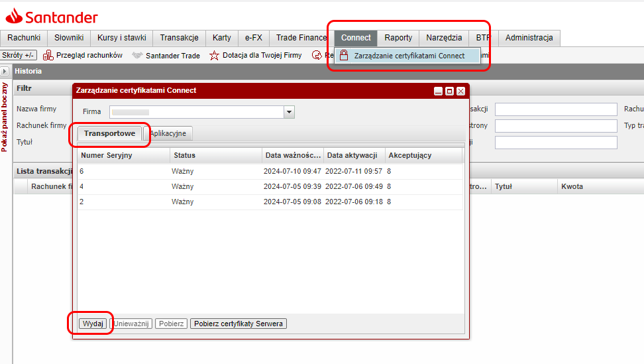
Task: Open the Raporty menu
Action: [398, 38]
